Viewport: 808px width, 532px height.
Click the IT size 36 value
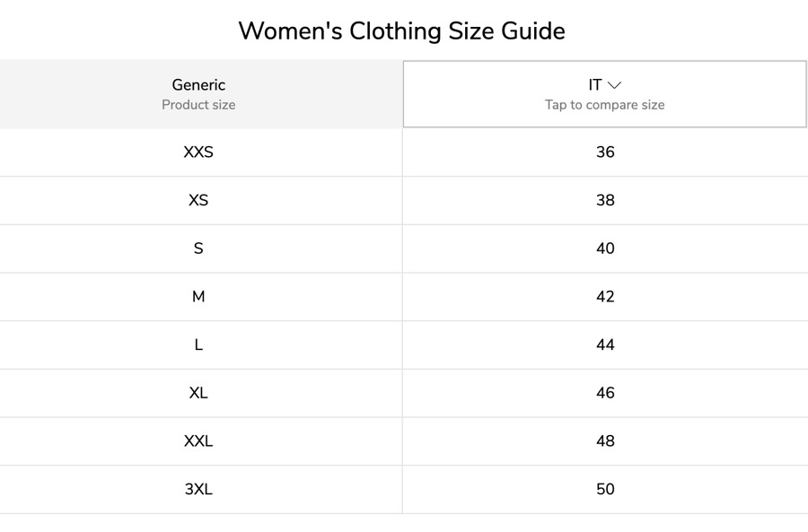click(605, 152)
